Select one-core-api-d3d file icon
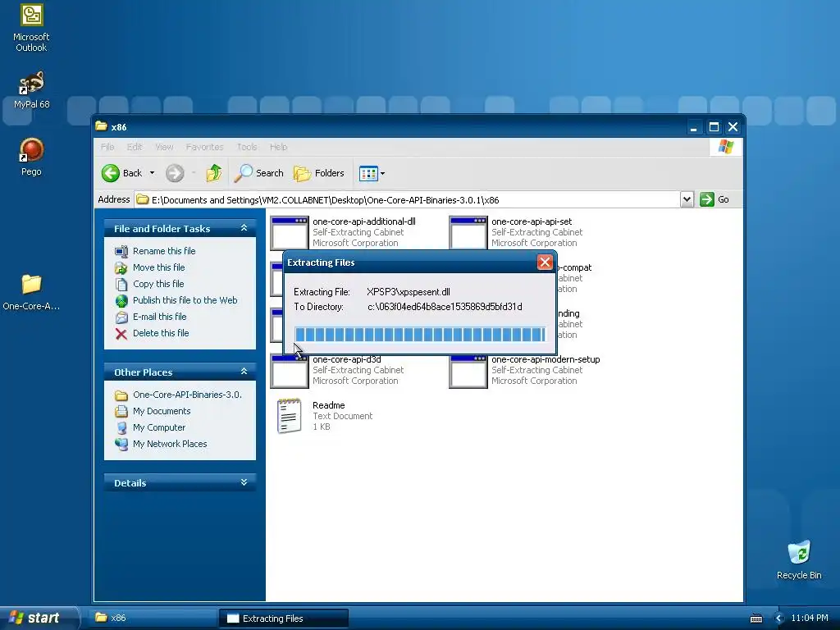 click(x=290, y=372)
